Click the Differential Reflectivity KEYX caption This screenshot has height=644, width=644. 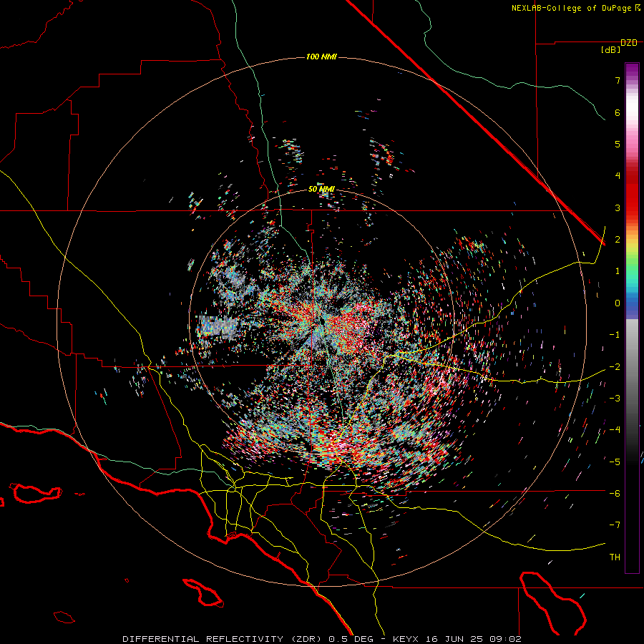(x=322, y=639)
